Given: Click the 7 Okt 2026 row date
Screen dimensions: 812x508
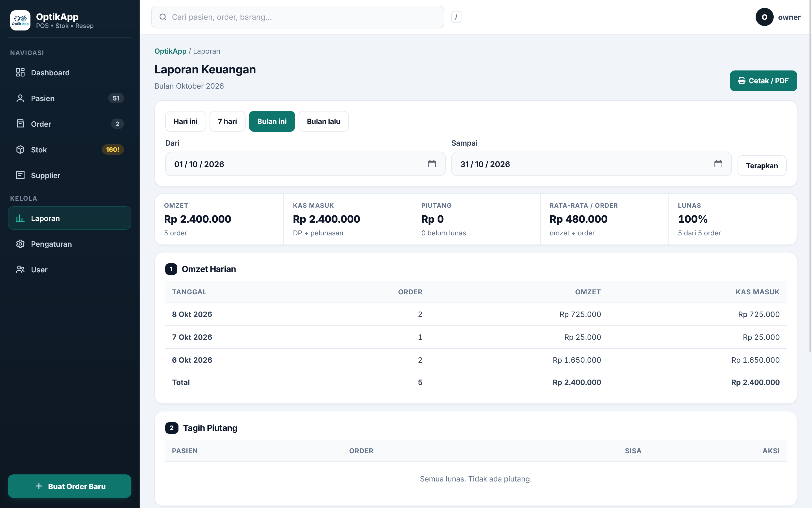Looking at the screenshot, I should [x=192, y=337].
